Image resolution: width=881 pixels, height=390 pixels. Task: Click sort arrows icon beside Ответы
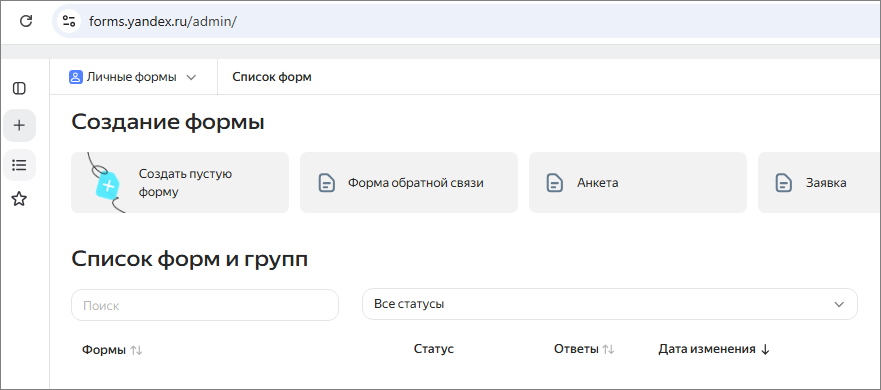click(608, 350)
